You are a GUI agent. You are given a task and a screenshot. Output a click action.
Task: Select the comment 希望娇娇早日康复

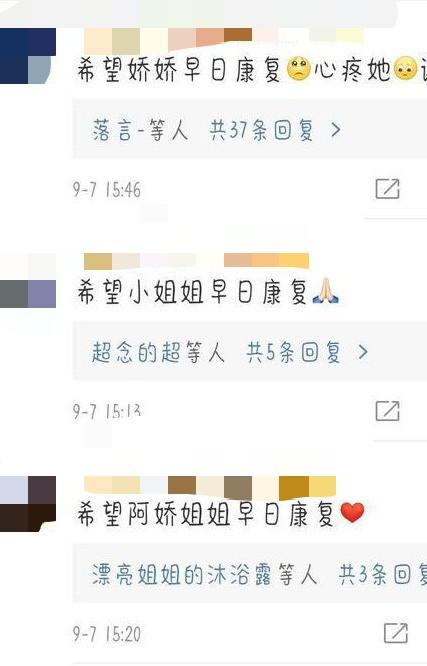pyautogui.click(x=179, y=70)
